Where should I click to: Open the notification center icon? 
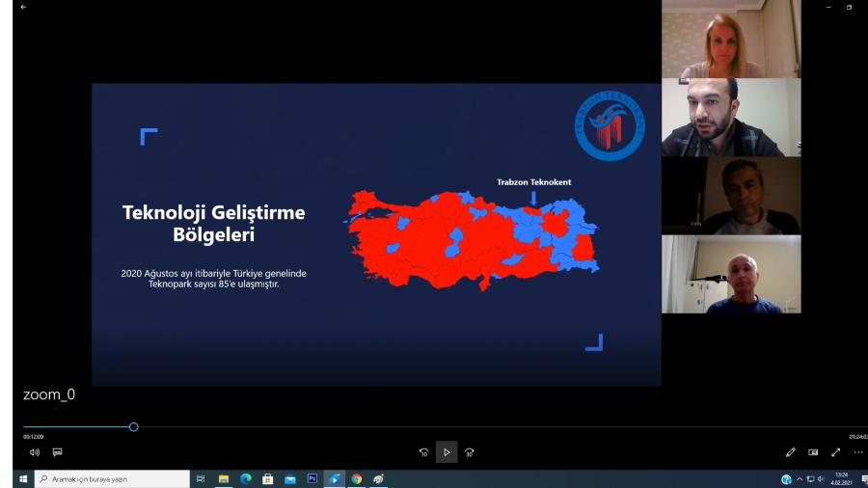(x=864, y=479)
